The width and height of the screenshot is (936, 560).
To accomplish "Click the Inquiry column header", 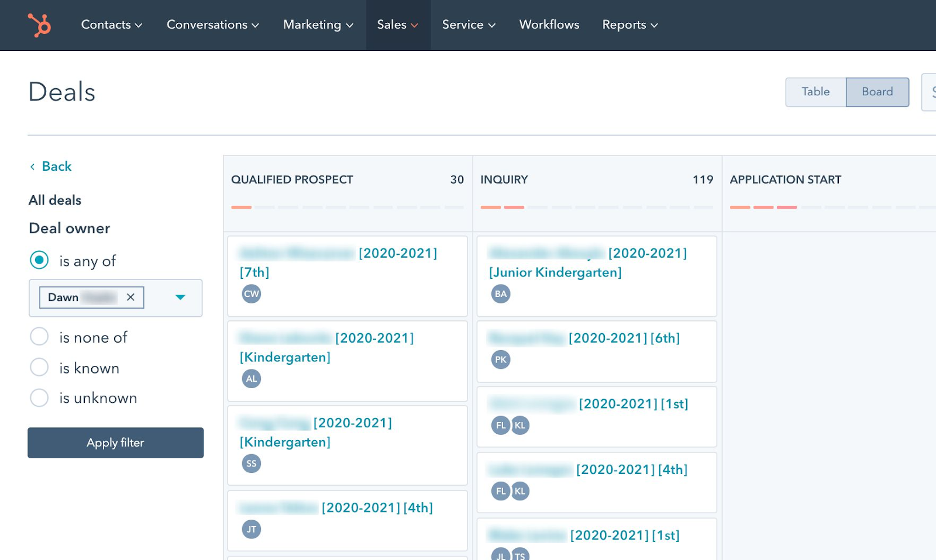I will tap(504, 179).
